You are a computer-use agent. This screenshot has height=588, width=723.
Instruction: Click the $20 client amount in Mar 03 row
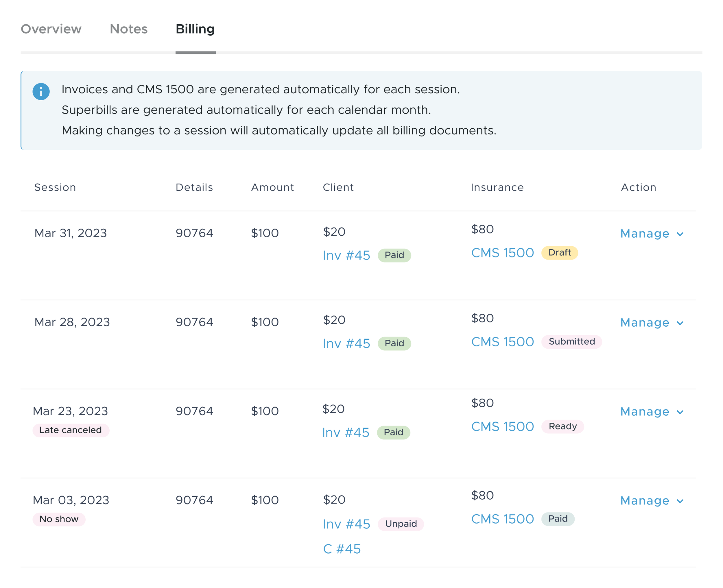[334, 500]
